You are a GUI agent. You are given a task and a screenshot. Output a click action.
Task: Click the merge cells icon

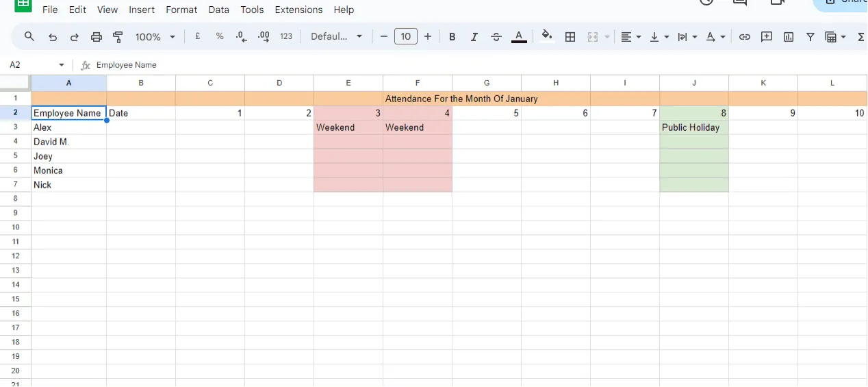click(x=593, y=37)
